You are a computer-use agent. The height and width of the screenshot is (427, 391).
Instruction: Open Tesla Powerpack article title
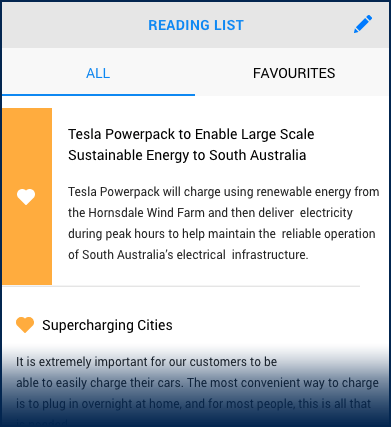pos(191,144)
